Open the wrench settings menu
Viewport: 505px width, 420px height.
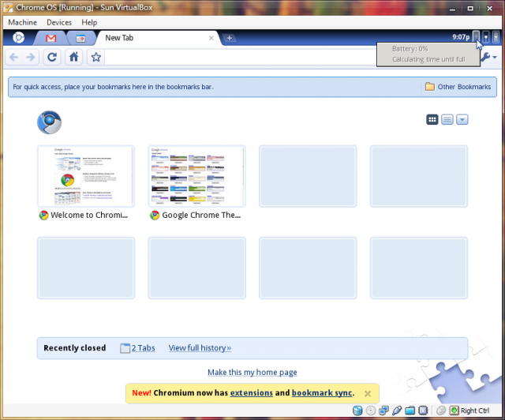point(488,58)
